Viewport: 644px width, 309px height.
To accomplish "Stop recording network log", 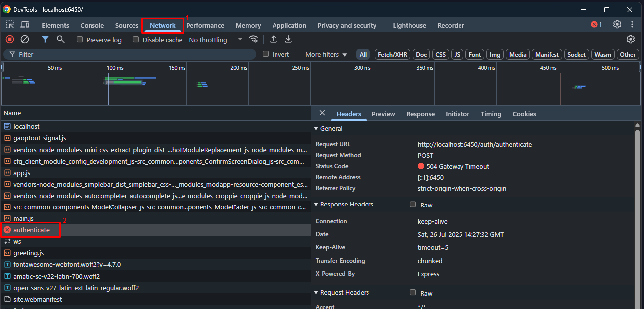I will coord(10,39).
